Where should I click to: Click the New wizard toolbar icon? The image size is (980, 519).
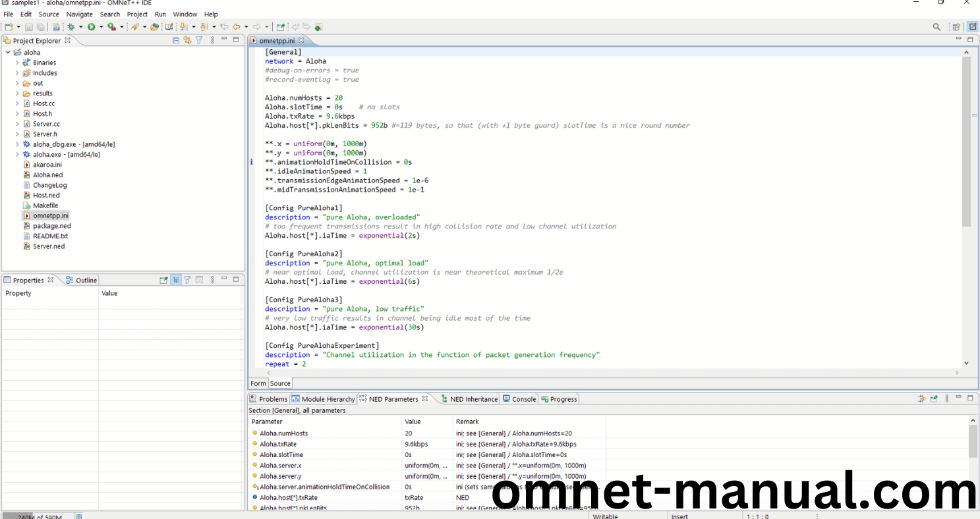(9, 27)
